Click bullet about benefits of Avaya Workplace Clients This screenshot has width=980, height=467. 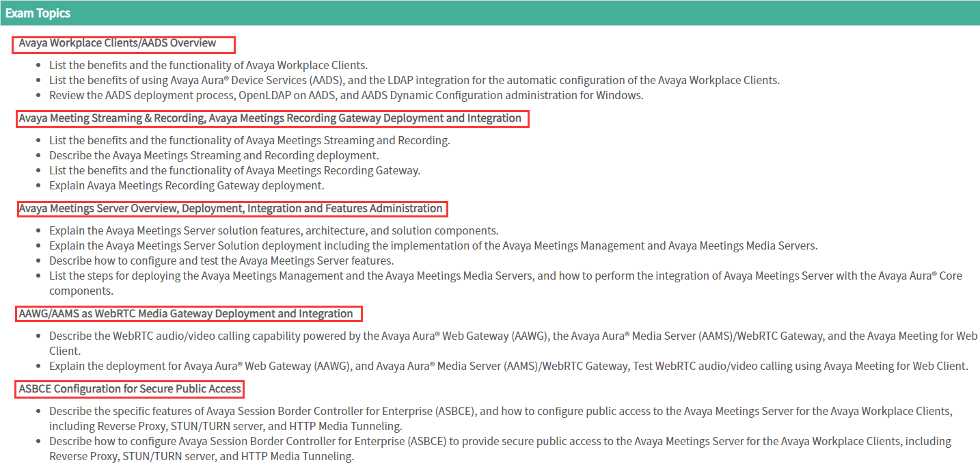208,65
